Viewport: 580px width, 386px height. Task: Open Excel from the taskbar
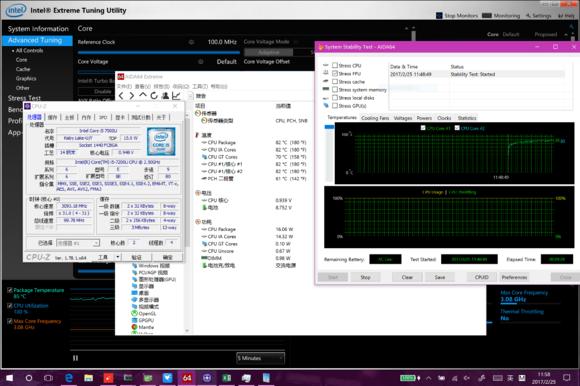pos(226,378)
